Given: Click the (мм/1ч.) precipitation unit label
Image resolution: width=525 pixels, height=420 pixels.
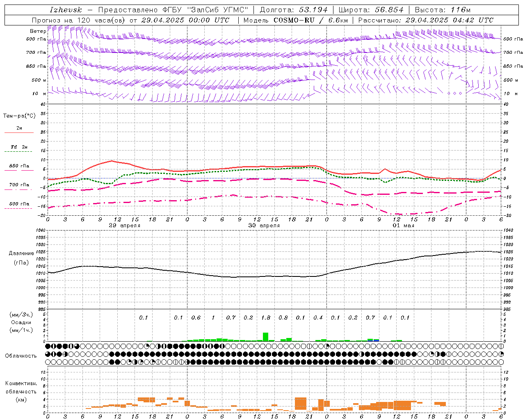Looking at the screenshot, I should [21, 330].
